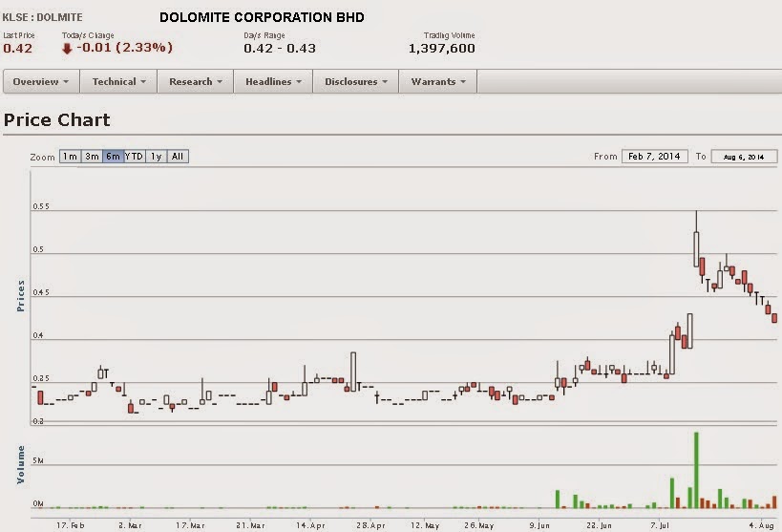This screenshot has height=532, width=782.
Task: Click the 0.55 price axis label
Action: coord(41,206)
